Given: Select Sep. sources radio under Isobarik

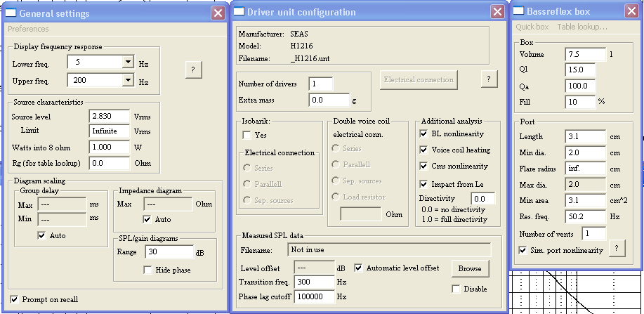Looking at the screenshot, I should 247,200.
